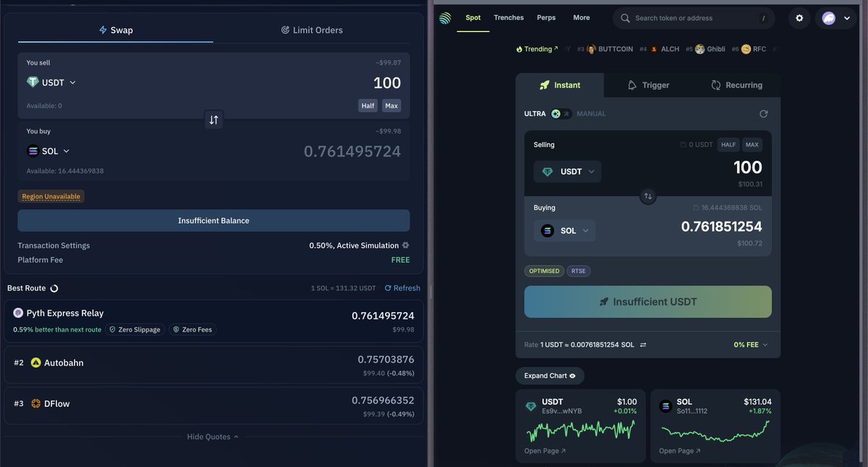Click the OPTIMISED badge
Screen dimensions: 868x467
(544, 271)
